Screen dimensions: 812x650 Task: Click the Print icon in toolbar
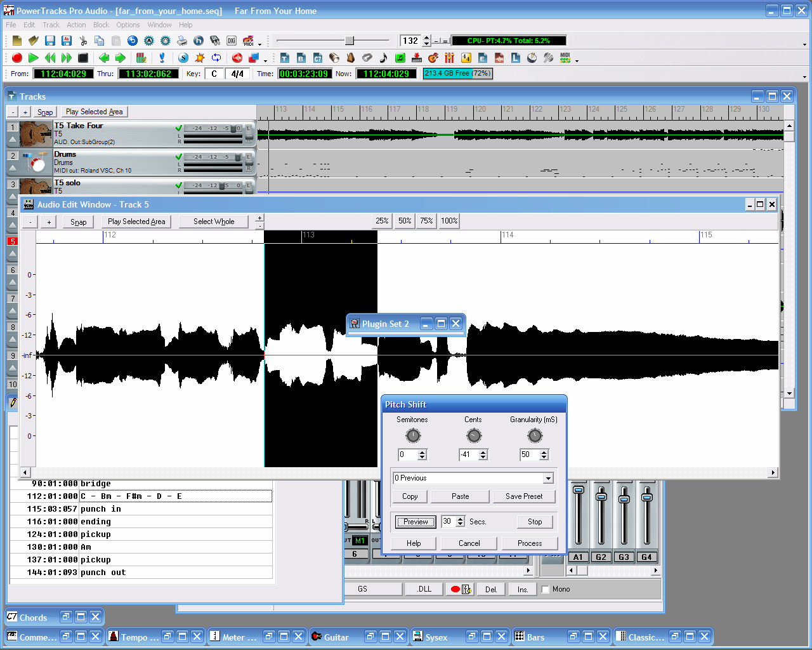point(182,41)
